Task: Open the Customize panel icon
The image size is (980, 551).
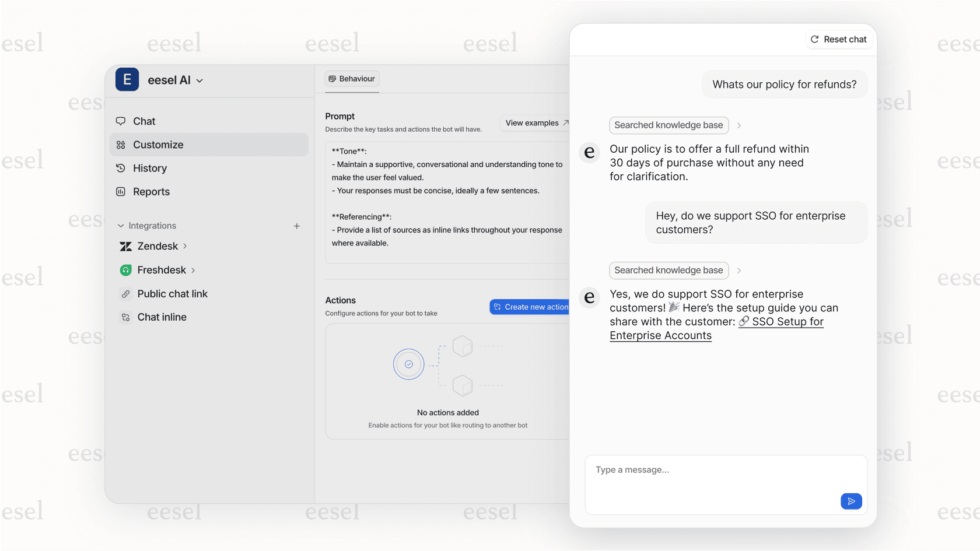Action: (121, 145)
